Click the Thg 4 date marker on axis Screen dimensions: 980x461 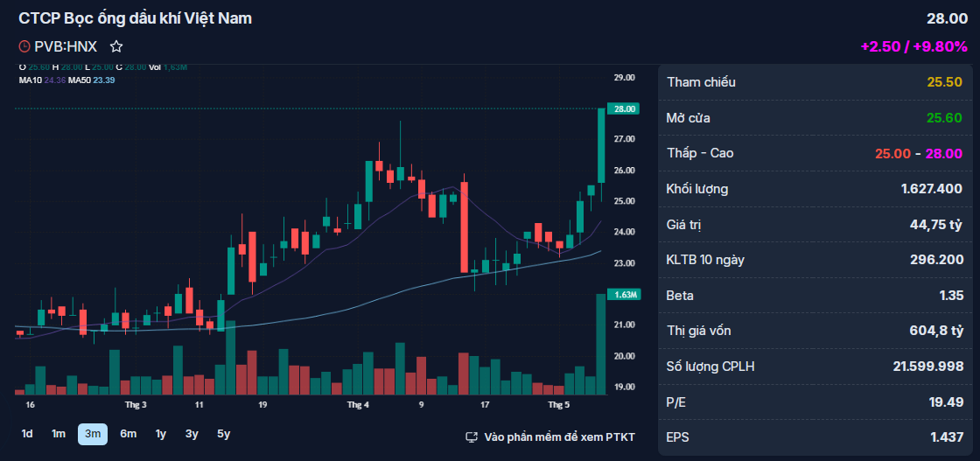358,405
